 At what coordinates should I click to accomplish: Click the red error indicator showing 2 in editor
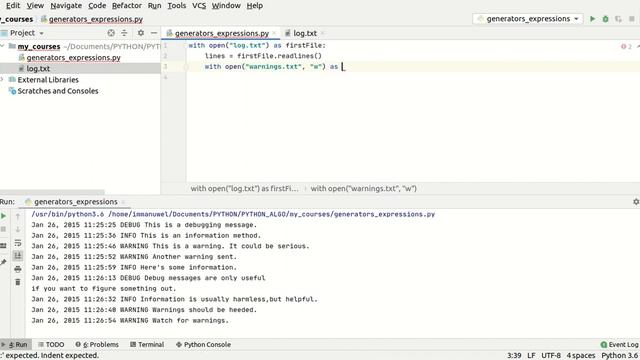point(627,47)
